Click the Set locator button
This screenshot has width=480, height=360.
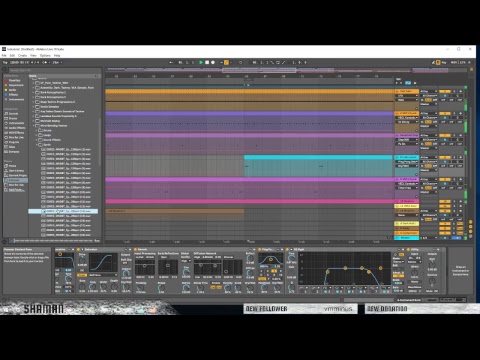coord(398,79)
